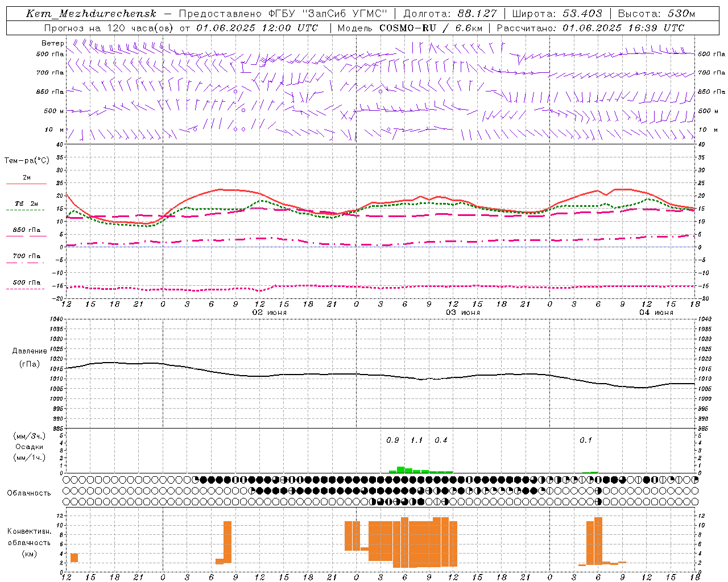Click the '(мм/1ч.)' precipitation unit label
The width and height of the screenshot is (728, 582).
[x=30, y=458]
